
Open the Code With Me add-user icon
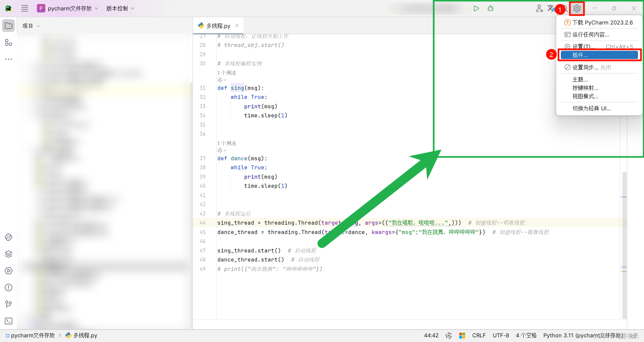click(539, 8)
